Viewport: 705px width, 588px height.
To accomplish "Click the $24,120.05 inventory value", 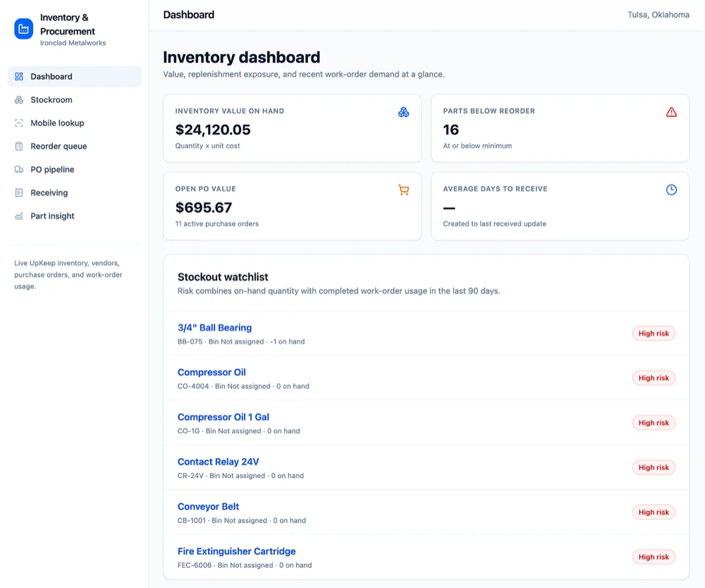I will (213, 130).
